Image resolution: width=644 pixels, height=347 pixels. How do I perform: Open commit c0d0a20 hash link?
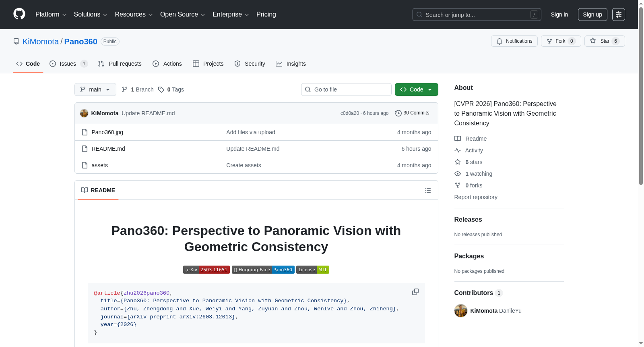coord(350,113)
